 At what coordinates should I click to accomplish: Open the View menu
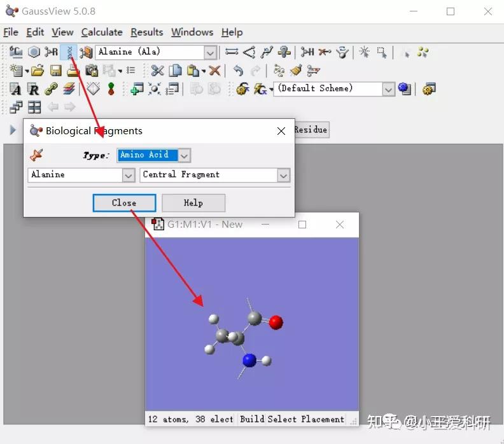click(62, 32)
